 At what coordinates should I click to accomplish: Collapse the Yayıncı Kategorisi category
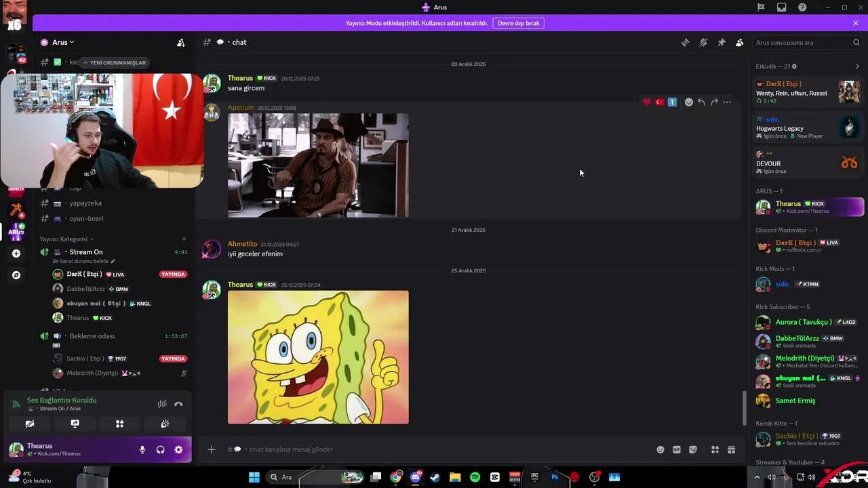(x=66, y=239)
